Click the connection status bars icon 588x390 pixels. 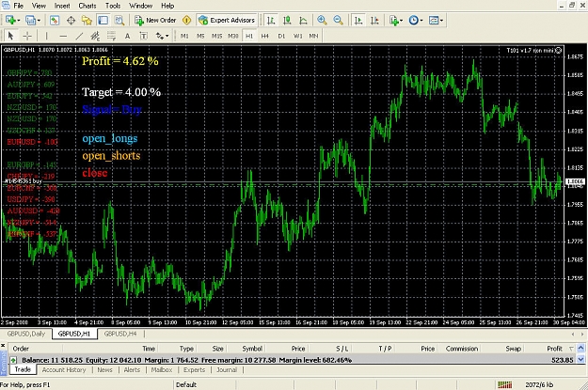click(505, 384)
